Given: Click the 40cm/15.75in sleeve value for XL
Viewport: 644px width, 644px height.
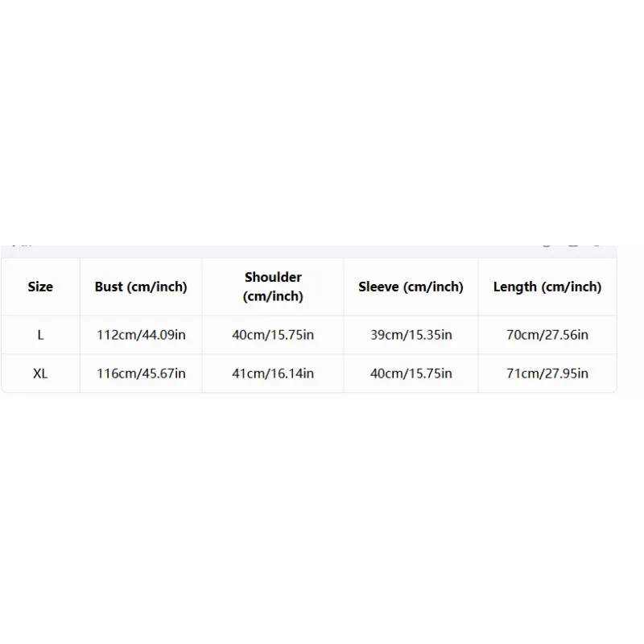Looking at the screenshot, I should (411, 374).
